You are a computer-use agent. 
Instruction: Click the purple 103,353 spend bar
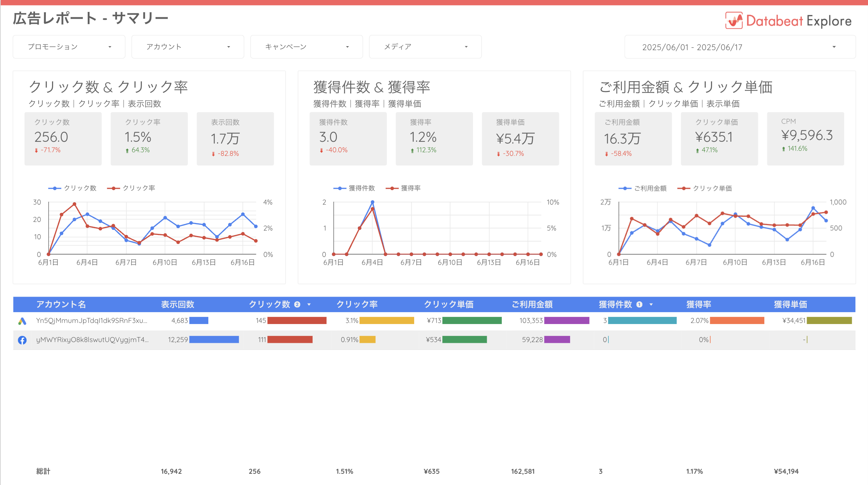point(567,320)
